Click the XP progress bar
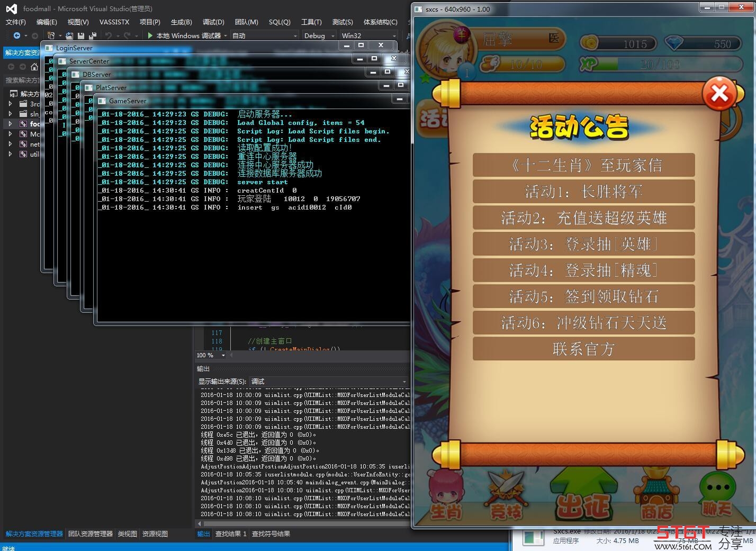 pyautogui.click(x=661, y=65)
